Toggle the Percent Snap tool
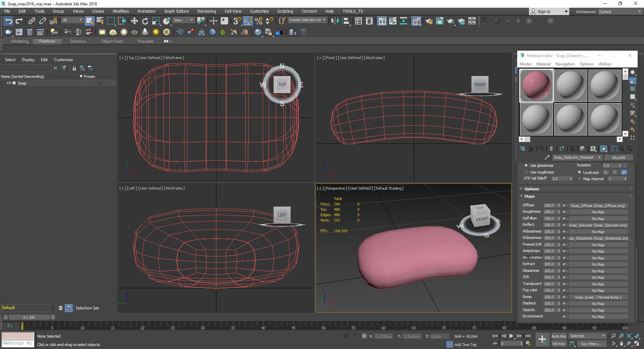644x349 pixels. [x=259, y=21]
